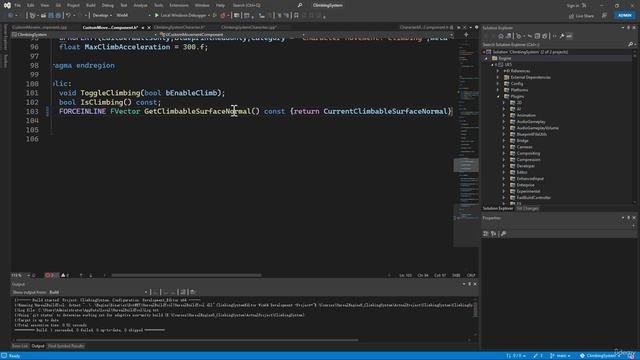Image resolution: width=640 pixels, height=360 pixels.
Task: Click Switch Views icon in Solution Explorer
Action: [509, 36]
